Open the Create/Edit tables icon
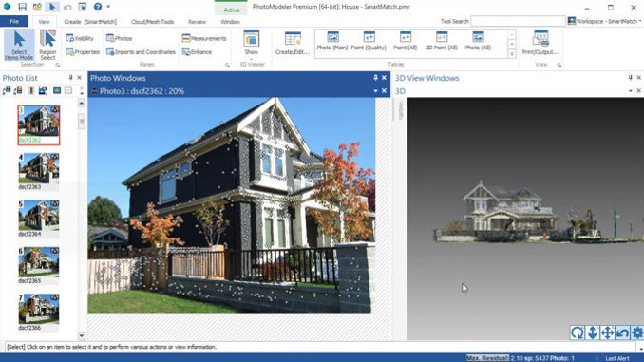Screen dimensions: 644x362 [x=293, y=43]
